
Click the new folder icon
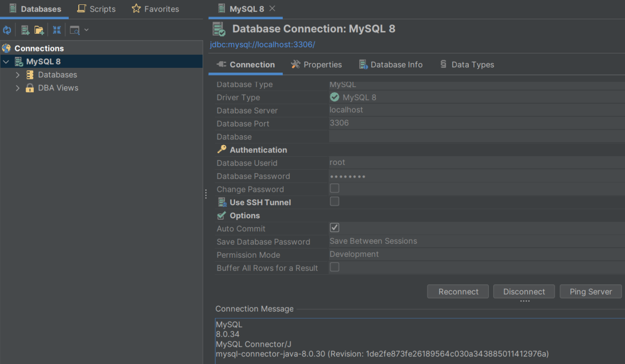point(39,30)
